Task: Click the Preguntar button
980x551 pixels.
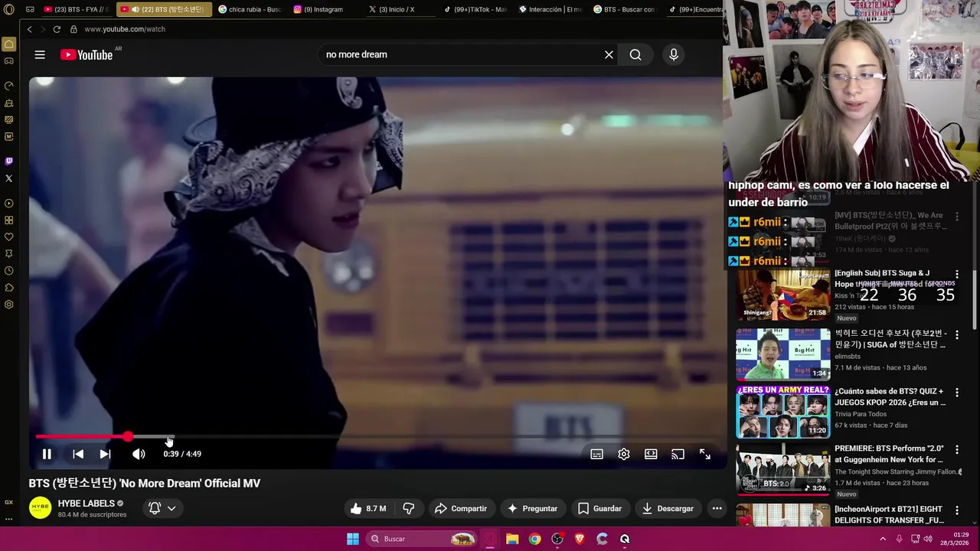Action: point(533,508)
